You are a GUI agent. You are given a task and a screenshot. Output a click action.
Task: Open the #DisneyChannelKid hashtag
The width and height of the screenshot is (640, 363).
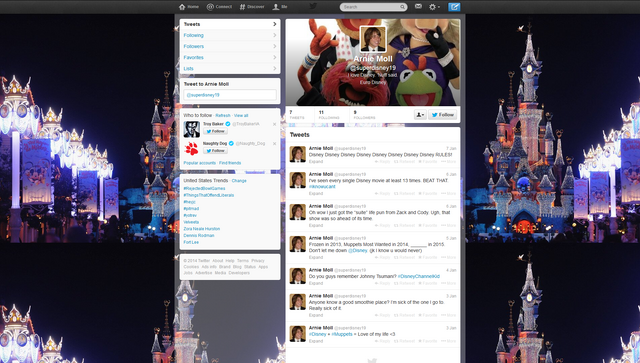(419, 276)
